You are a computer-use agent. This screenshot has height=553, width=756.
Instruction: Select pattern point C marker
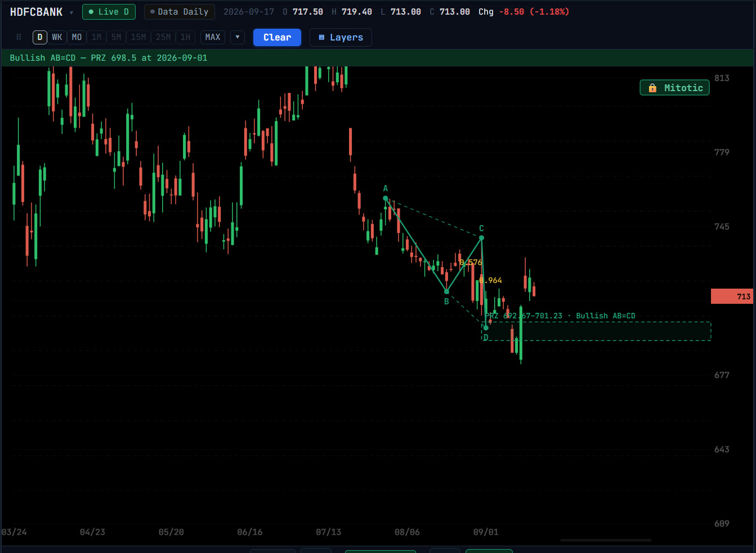[481, 238]
